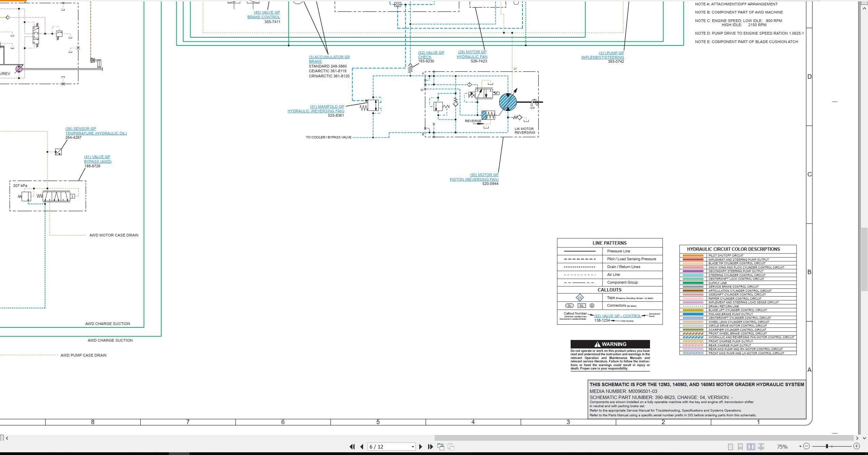Click the PILOT SHUTOFF CIRCUIT orange swatch
This screenshot has width=868, height=455.
(x=693, y=255)
